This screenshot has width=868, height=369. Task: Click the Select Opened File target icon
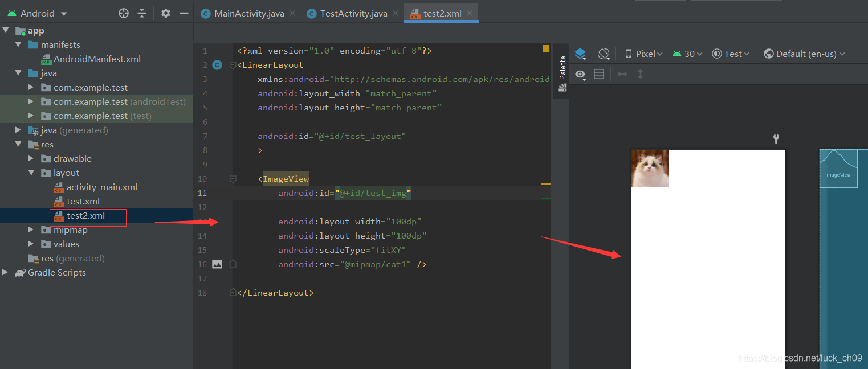click(x=124, y=13)
